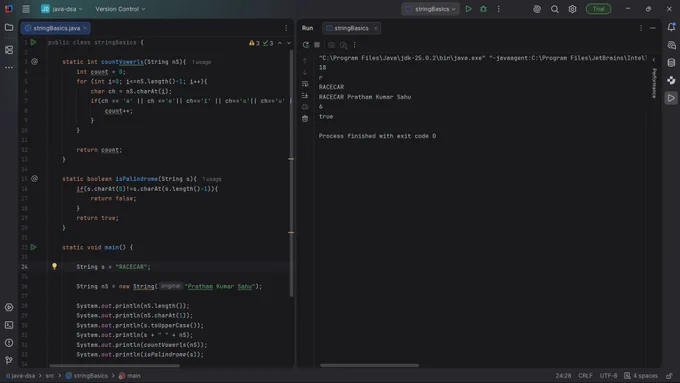Toggle scroll to end of console

pos(305,95)
